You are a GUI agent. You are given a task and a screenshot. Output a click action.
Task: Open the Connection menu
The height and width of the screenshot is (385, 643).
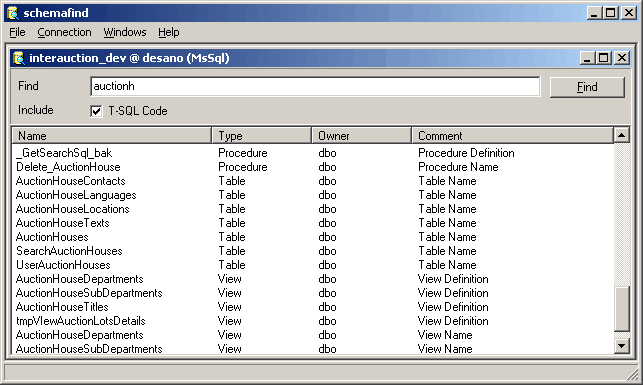tap(64, 32)
